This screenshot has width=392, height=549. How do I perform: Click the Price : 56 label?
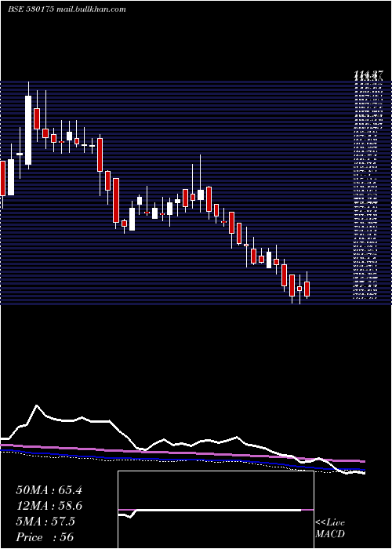45,537
